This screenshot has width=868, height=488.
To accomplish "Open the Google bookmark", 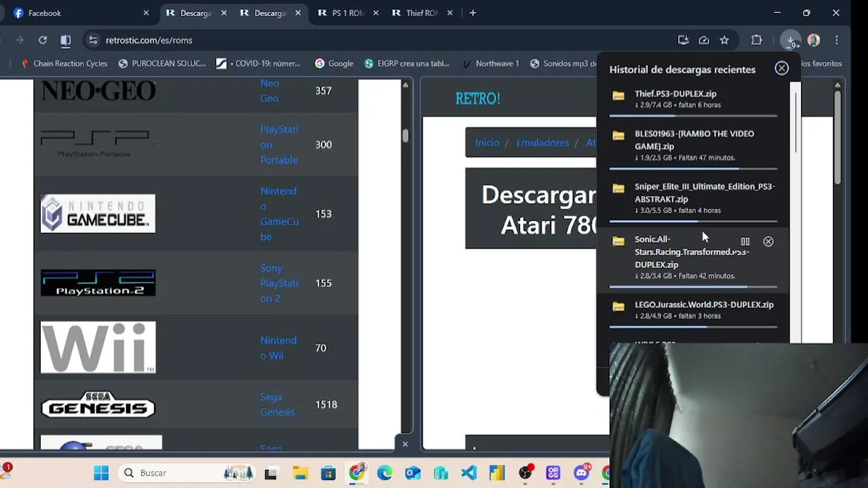I will [334, 64].
